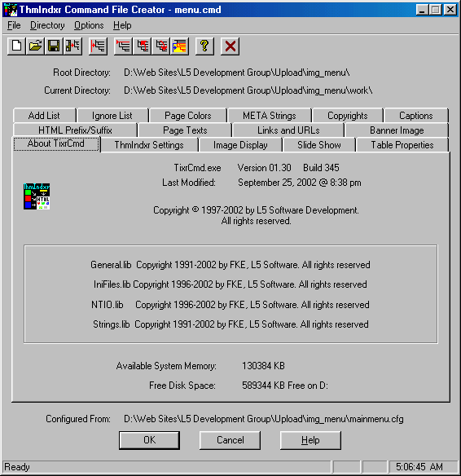Click the Help button at bottom

click(310, 440)
